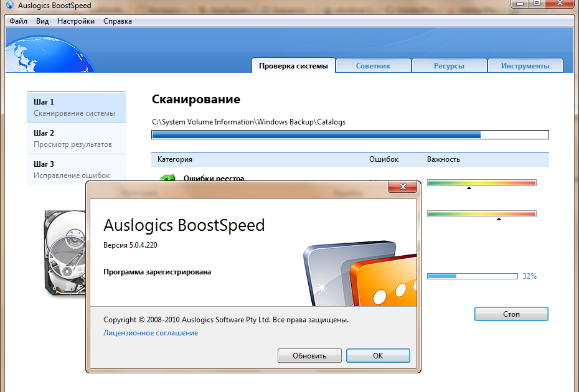579x392 pixels.
Task: Click the hard disk drive image
Action: 65,254
